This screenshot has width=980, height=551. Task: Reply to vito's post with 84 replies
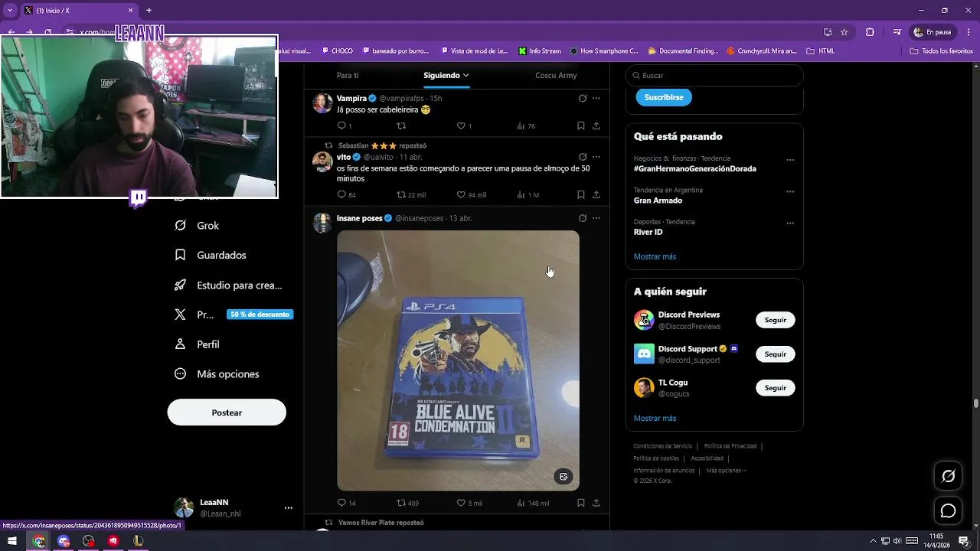(x=346, y=194)
